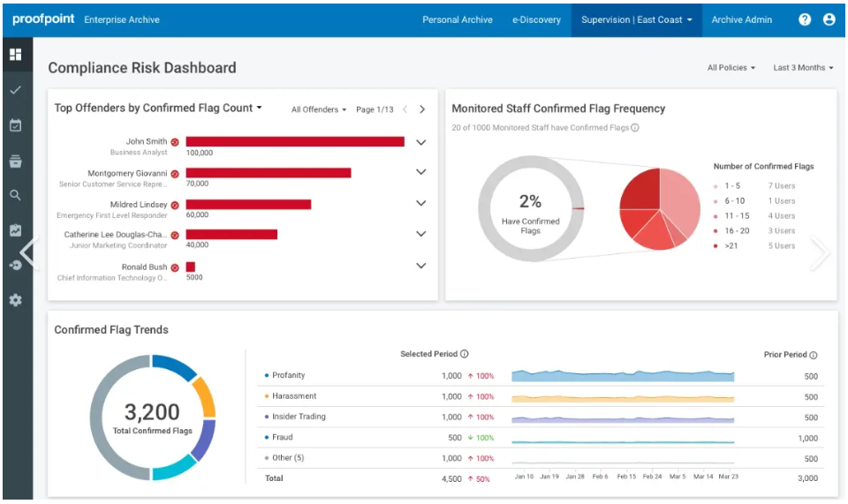This screenshot has width=848, height=504.
Task: Click the flag icon beside Montgomery Giovanni
Action: click(x=175, y=174)
